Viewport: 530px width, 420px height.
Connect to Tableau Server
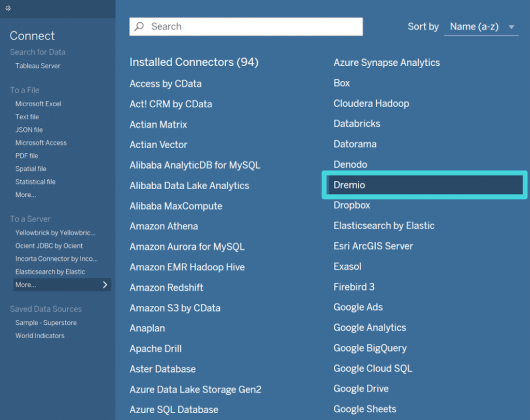38,66
